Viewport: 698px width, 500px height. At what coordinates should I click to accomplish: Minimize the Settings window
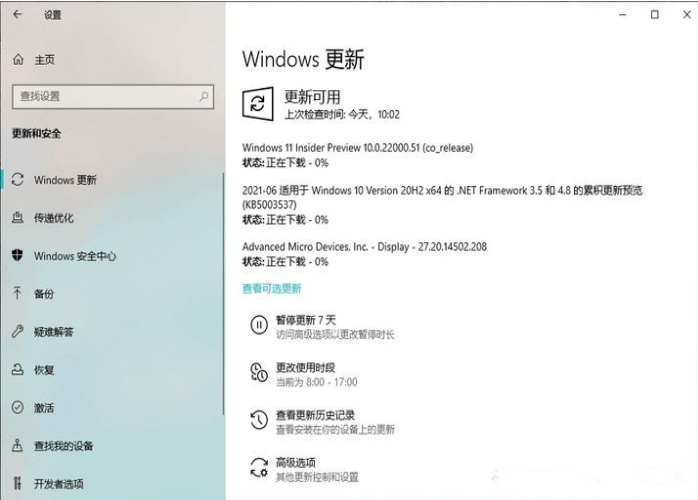[622, 15]
